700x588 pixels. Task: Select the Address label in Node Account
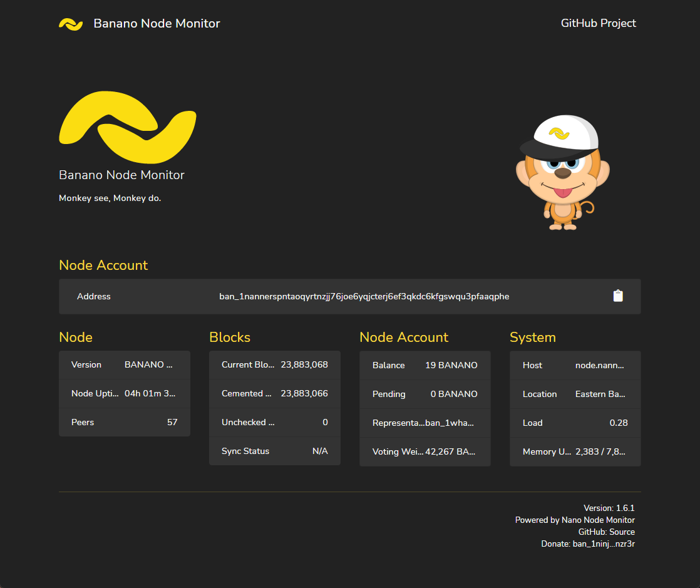[94, 296]
